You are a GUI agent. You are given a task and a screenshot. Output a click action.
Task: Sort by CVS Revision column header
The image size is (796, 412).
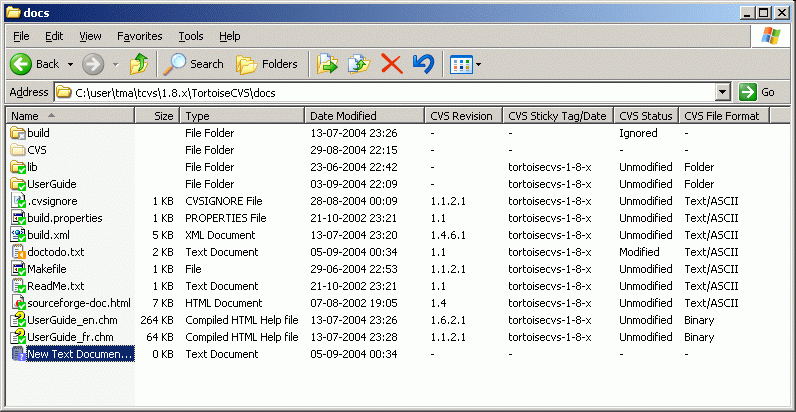click(463, 116)
